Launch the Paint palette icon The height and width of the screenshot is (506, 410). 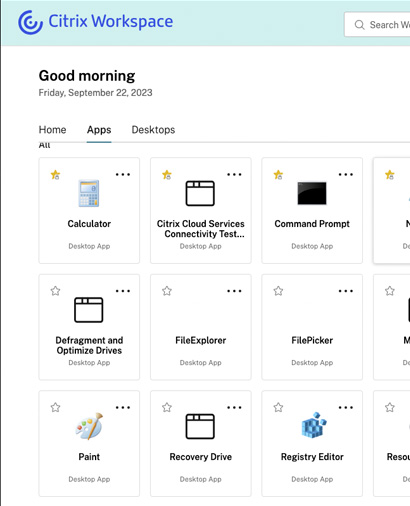89,426
